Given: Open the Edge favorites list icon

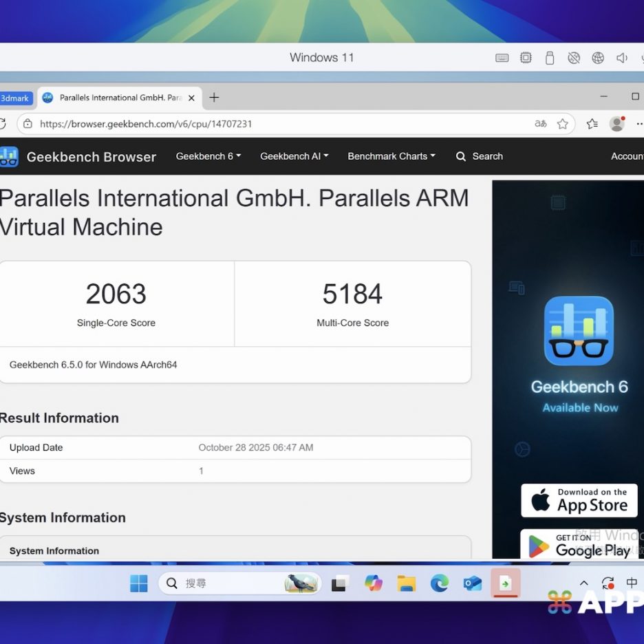Looking at the screenshot, I should click(x=592, y=124).
